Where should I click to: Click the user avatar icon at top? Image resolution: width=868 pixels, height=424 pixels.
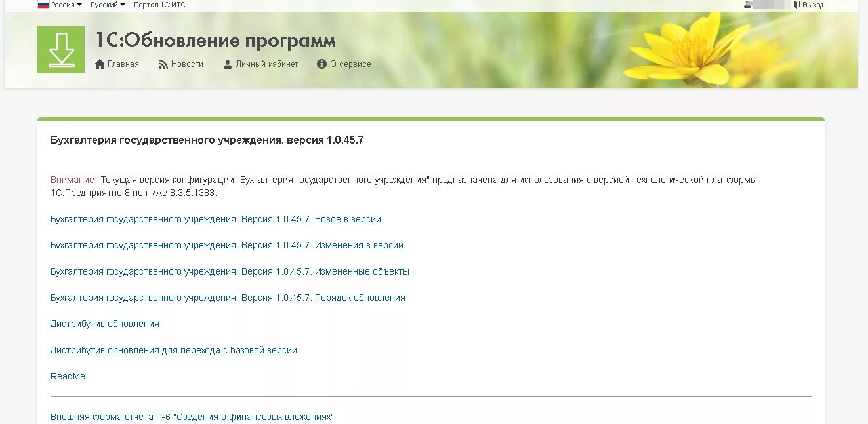747,5
